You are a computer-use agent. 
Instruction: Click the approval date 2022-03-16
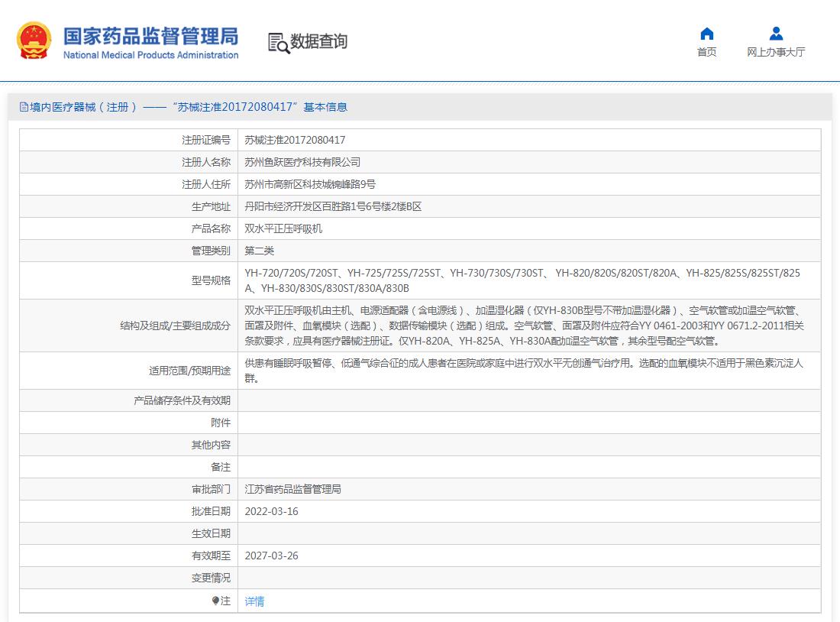(x=271, y=511)
